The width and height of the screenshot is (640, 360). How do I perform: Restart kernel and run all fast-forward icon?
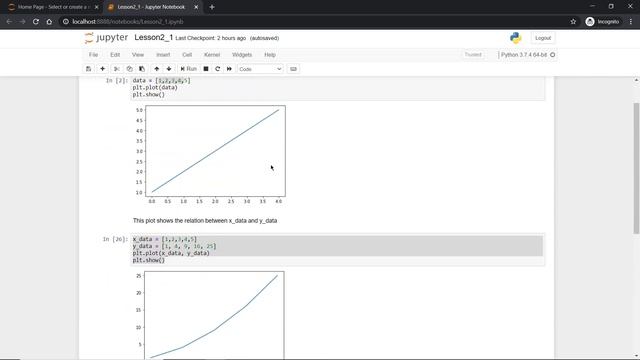click(229, 69)
